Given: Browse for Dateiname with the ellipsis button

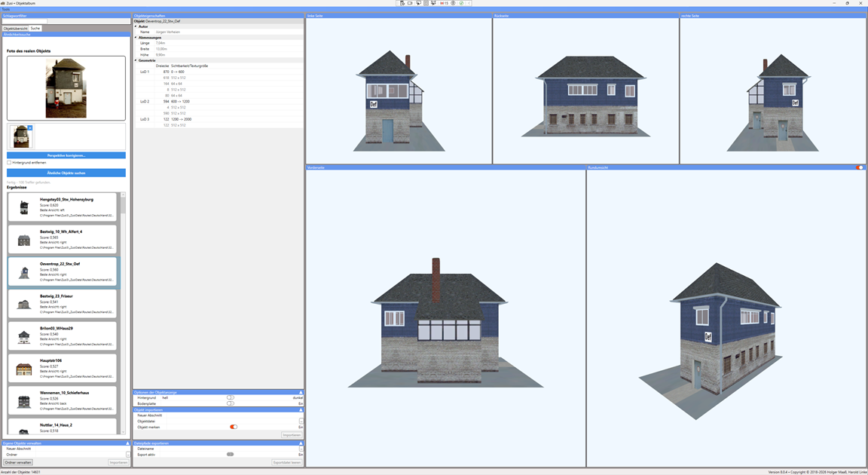Looking at the screenshot, I should 301,449.
